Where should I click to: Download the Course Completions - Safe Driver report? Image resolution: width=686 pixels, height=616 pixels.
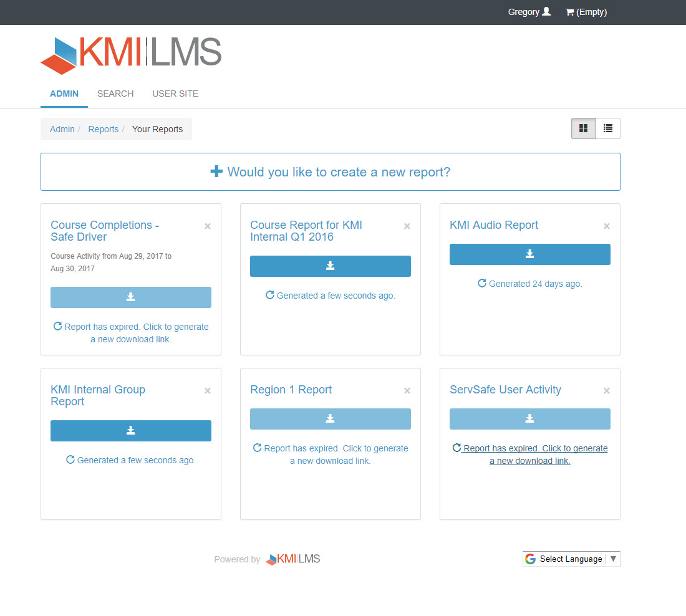131,297
